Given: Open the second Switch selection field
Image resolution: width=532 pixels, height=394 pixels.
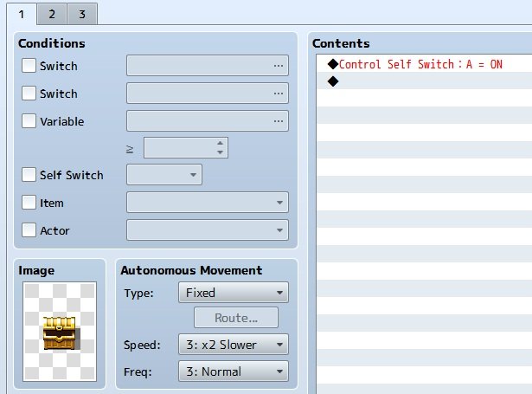Looking at the screenshot, I should tap(208, 93).
